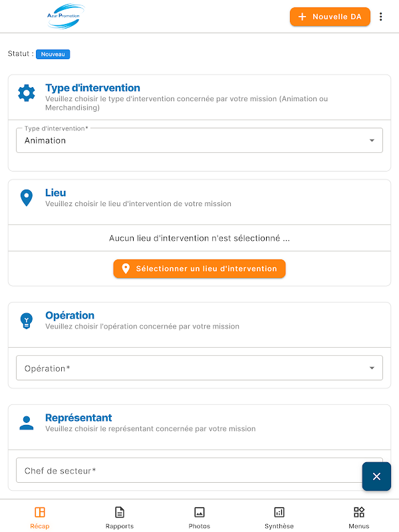Viewport: 399px width, 532px height.
Task: Click the Azur Promotion logo
Action: click(65, 16)
